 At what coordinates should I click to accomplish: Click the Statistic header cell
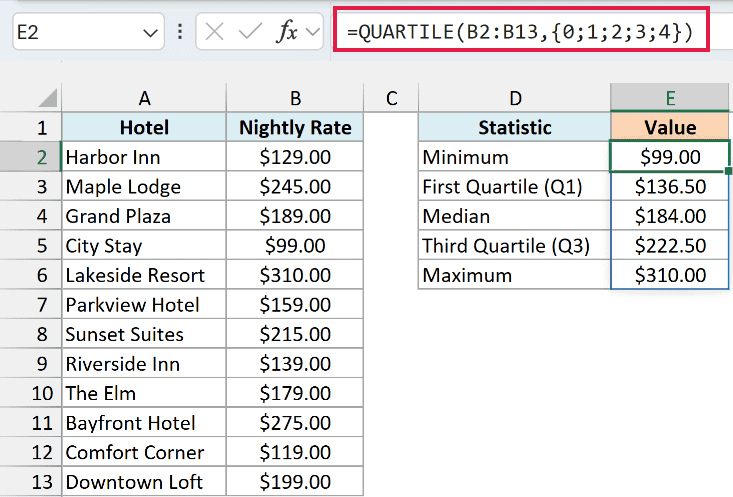coord(515,127)
